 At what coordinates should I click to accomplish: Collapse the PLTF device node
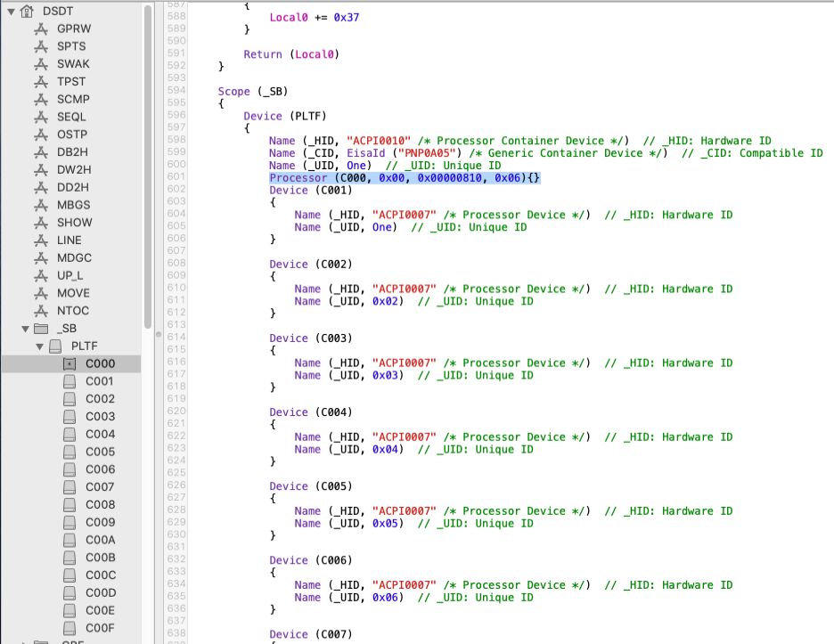[39, 346]
